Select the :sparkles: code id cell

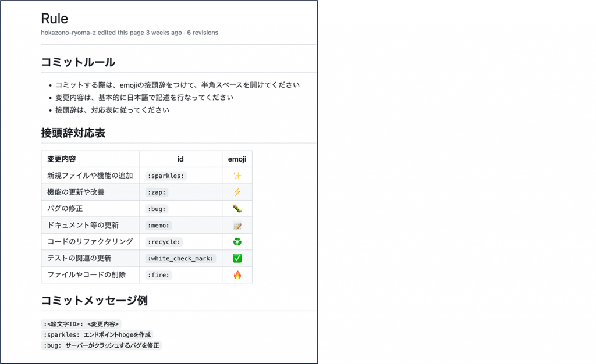pyautogui.click(x=166, y=176)
